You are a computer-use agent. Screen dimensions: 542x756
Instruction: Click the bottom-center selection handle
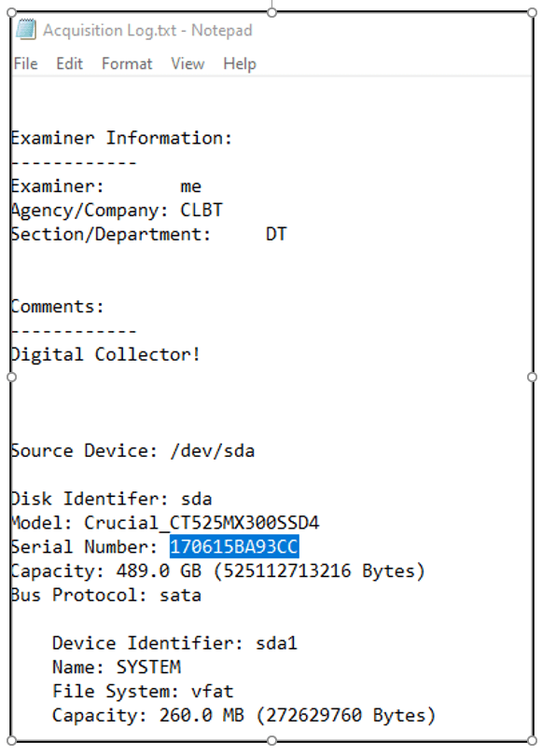pos(271,740)
